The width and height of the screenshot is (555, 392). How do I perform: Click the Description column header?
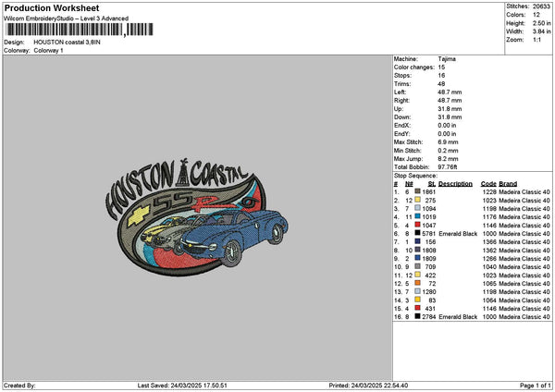(455, 184)
